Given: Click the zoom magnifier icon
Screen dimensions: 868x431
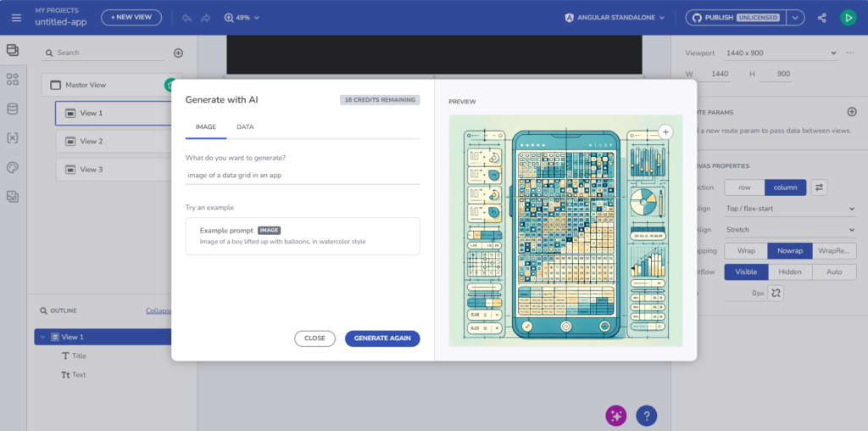Looking at the screenshot, I should (229, 18).
